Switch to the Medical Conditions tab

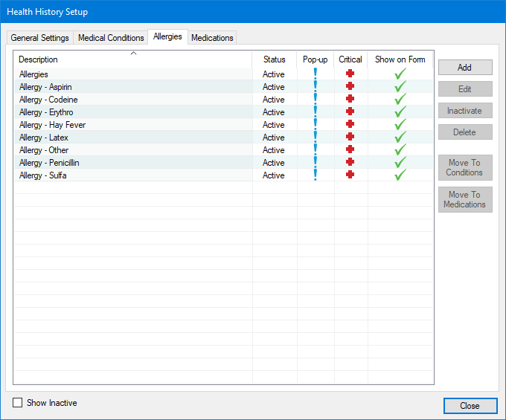click(x=111, y=38)
